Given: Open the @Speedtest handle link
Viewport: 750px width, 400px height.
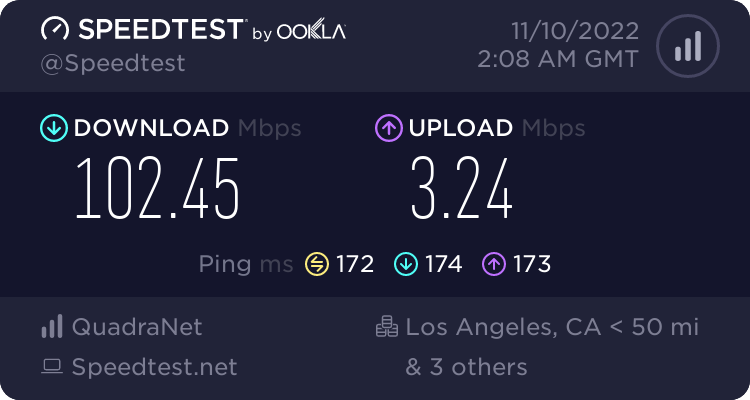Looking at the screenshot, I should coord(113,62).
